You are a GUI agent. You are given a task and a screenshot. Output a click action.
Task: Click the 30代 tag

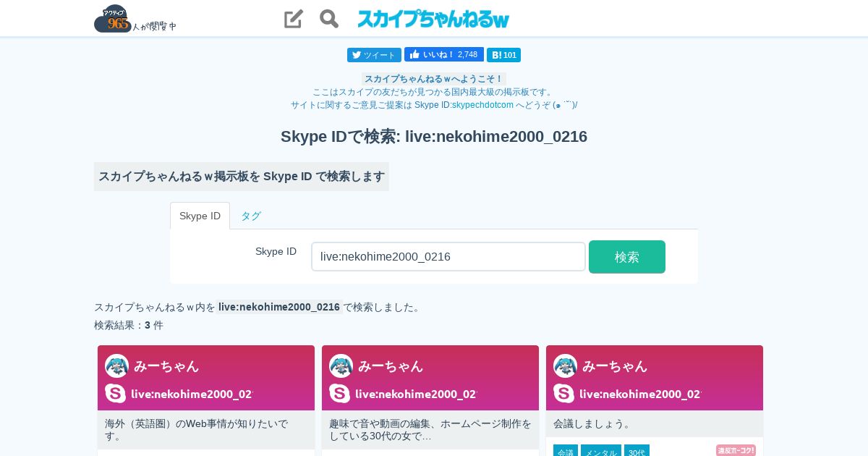pos(637,452)
